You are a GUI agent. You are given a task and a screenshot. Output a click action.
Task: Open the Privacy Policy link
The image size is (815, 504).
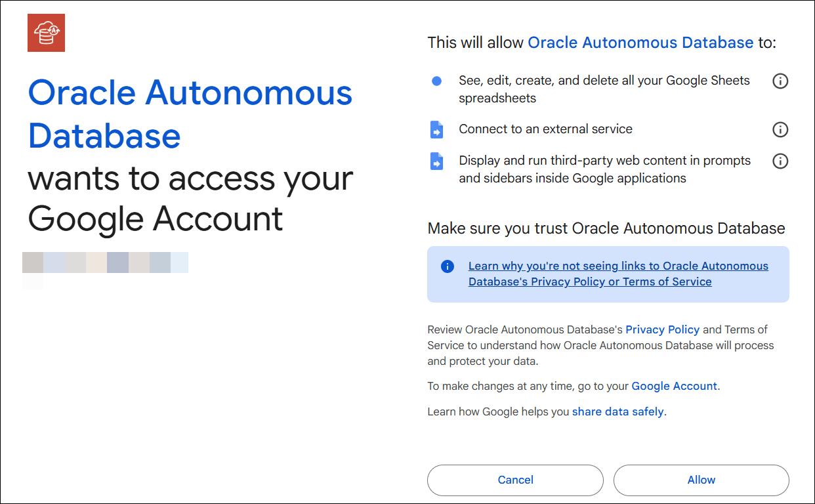click(x=662, y=329)
